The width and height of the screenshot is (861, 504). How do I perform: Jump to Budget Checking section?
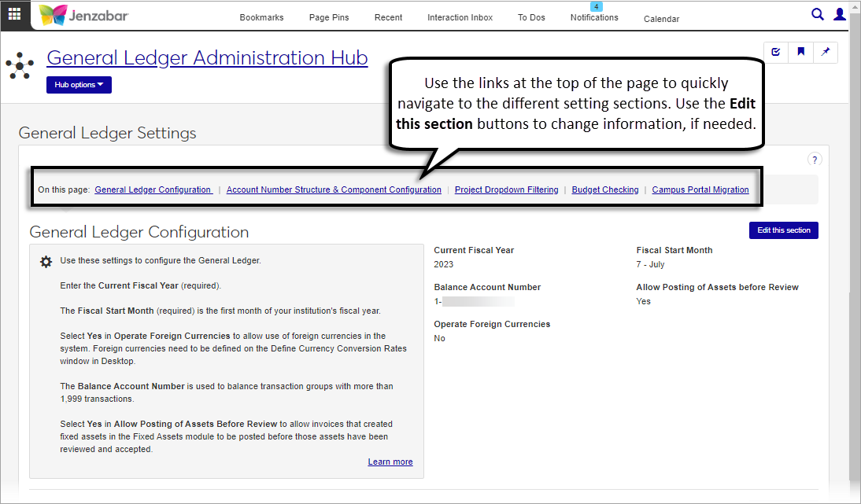(605, 189)
